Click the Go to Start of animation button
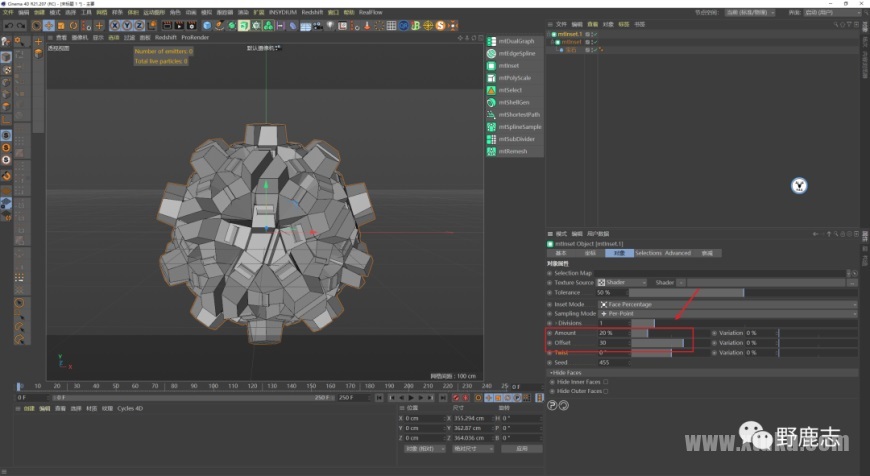 coord(379,398)
